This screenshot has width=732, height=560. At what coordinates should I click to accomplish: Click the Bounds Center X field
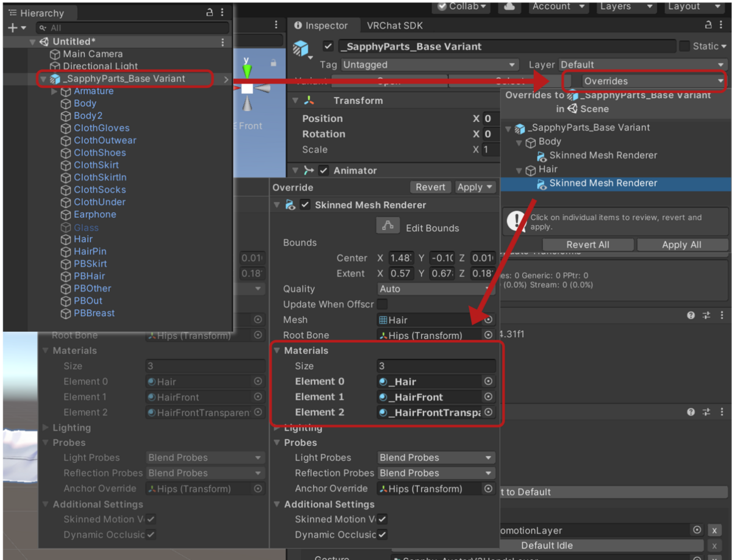(x=400, y=258)
